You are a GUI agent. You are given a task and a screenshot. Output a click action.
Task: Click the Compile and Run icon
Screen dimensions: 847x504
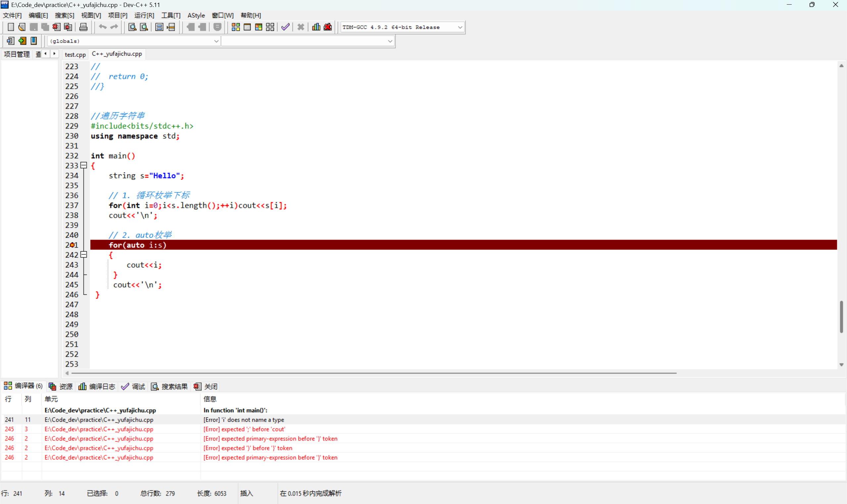click(259, 27)
